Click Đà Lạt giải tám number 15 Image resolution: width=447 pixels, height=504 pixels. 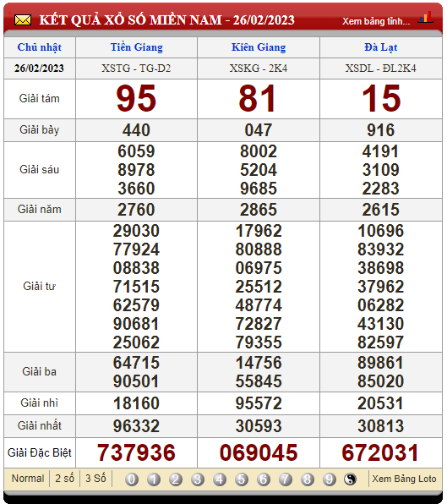(x=381, y=98)
